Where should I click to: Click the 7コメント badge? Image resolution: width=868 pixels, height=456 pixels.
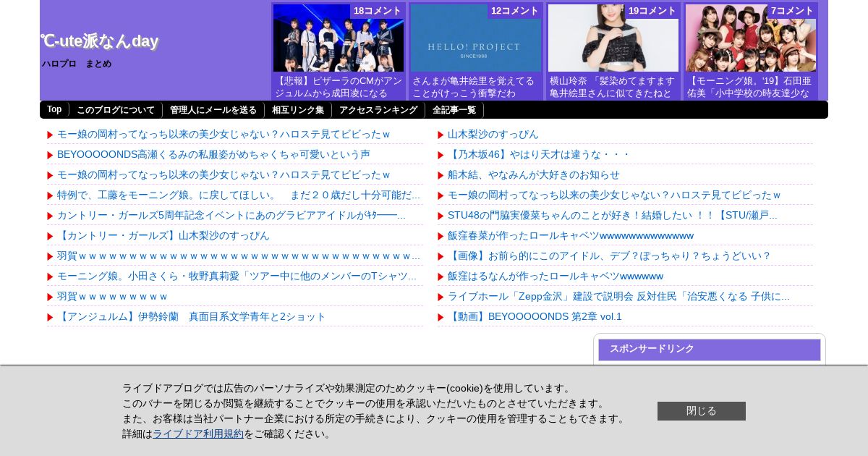791,11
